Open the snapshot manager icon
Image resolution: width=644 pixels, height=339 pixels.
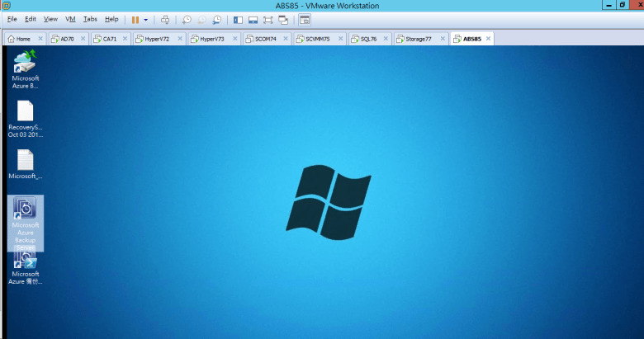pyautogui.click(x=216, y=19)
